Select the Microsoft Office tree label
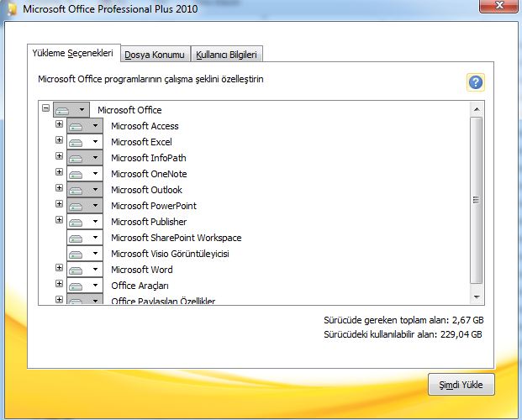The width and height of the screenshot is (522, 420). [x=129, y=110]
